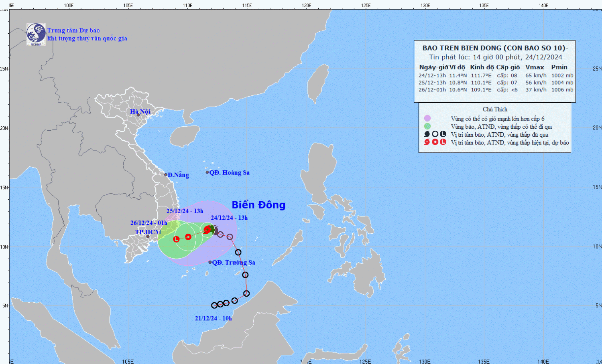Click the black L icon in legend
The height and width of the screenshot is (364, 602).
point(443,134)
